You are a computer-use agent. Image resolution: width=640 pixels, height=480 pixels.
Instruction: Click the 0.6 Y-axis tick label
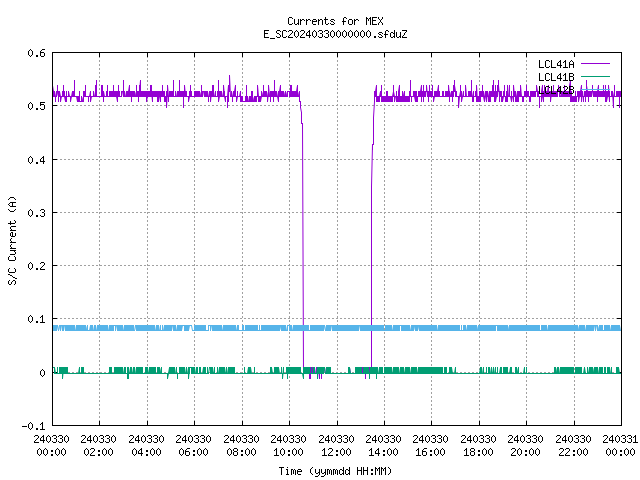coord(36,53)
